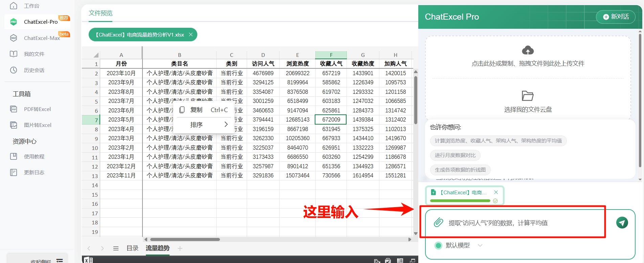The height and width of the screenshot is (263, 644).
Task: Close the 电商流量趋势分析V1.xlsx file tab
Action: point(191,35)
